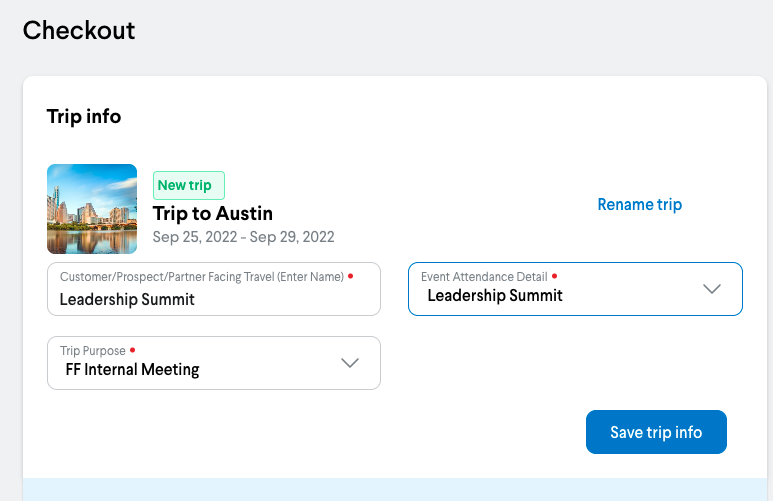Click the Sep 25 - Sep 29 trip dates
This screenshot has width=773, height=501.
point(243,237)
